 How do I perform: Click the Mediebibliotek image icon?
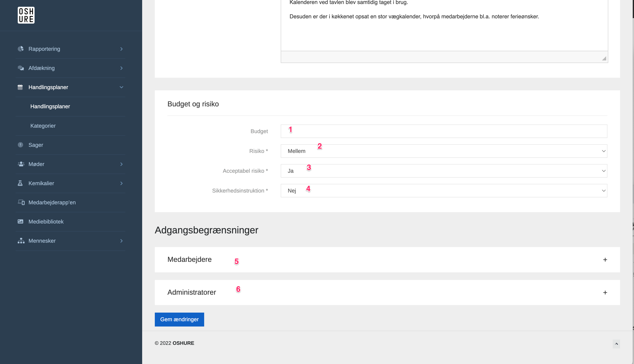20,222
